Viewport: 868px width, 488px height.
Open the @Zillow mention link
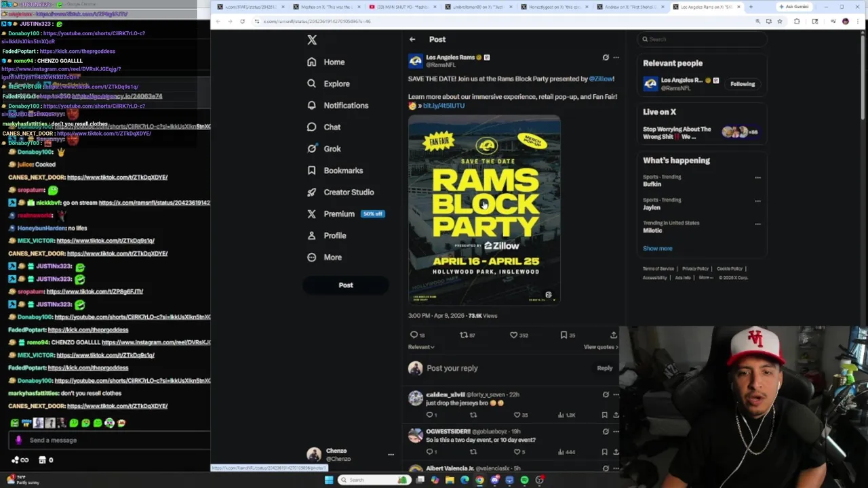point(601,79)
